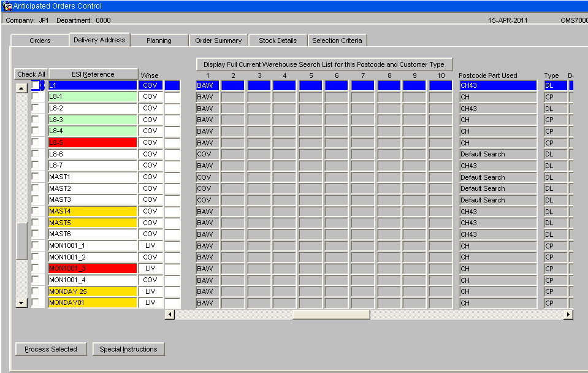Click Display Full Current Warehouse Search List button
Viewport: 588px width, 373px height.
pyautogui.click(x=324, y=64)
